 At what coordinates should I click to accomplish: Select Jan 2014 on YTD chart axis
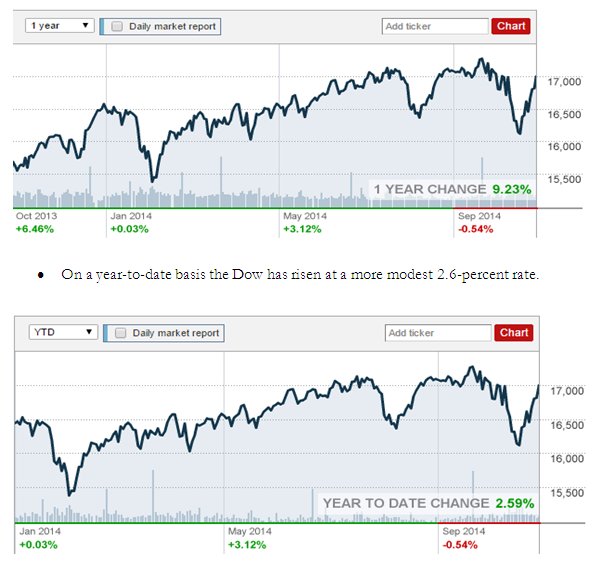tap(41, 531)
